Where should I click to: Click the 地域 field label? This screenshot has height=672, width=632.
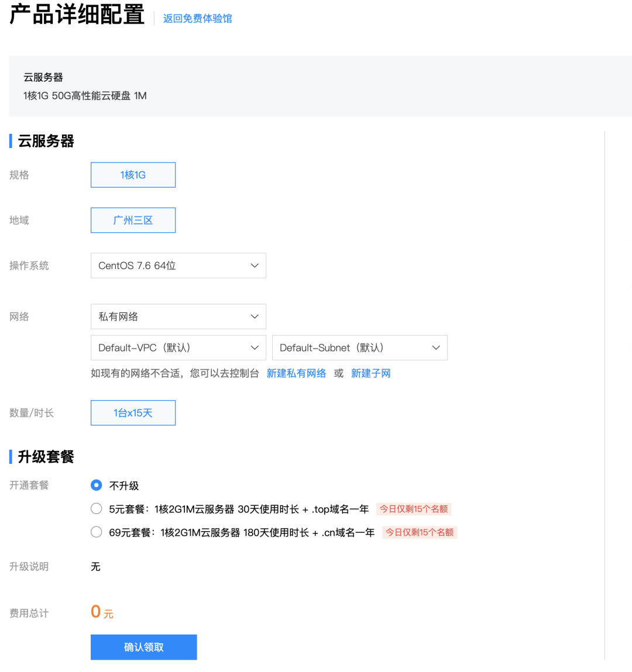click(x=19, y=220)
